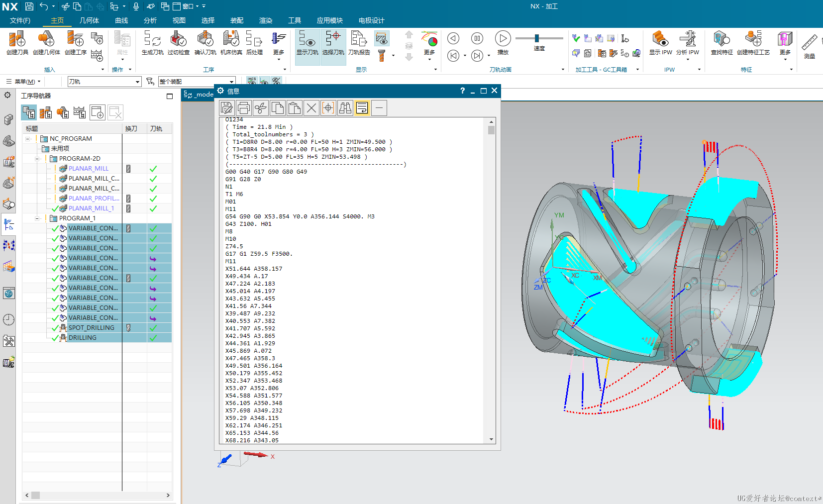Switch to the Program Order view in the navigator

tap(29, 113)
